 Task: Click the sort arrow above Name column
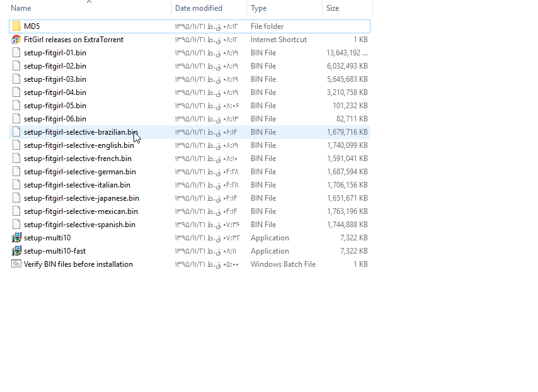coord(89,2)
